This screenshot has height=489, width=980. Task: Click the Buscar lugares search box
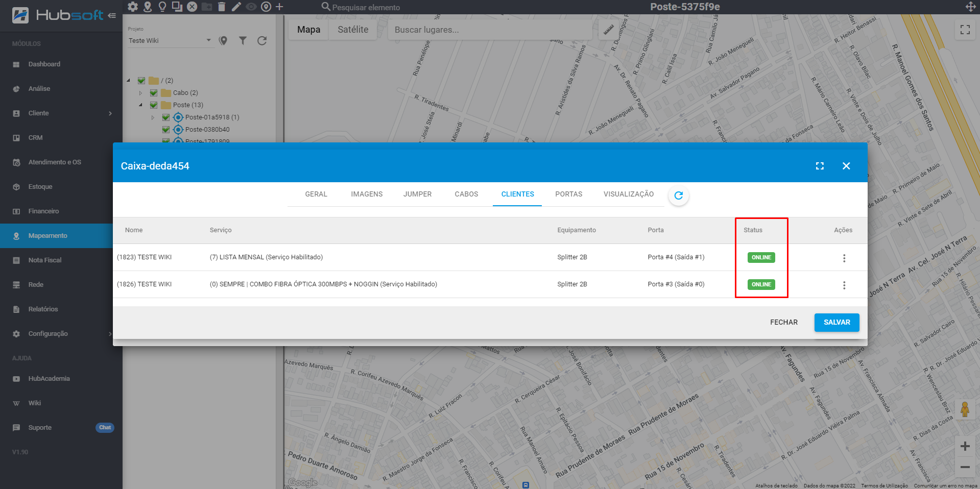(x=490, y=30)
